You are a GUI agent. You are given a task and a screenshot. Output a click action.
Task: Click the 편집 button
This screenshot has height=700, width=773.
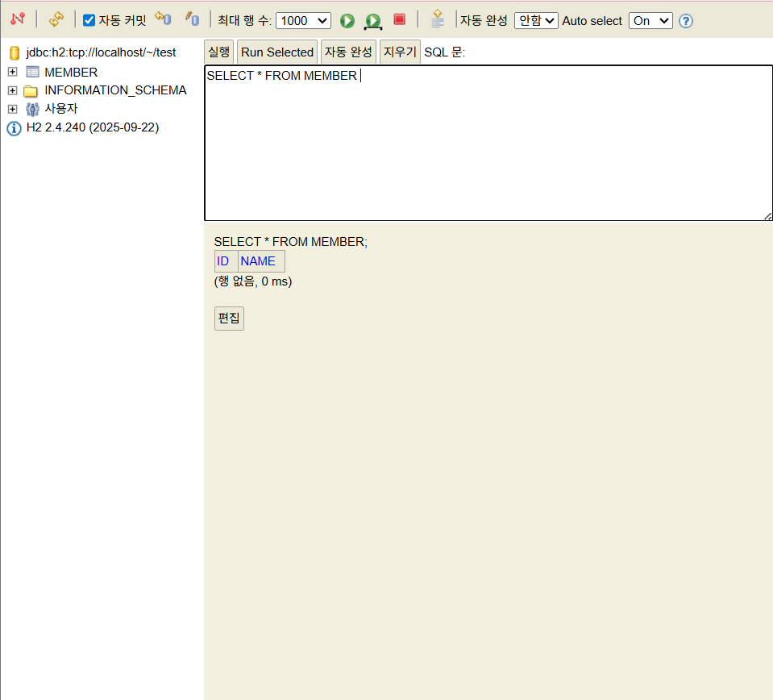tap(229, 319)
